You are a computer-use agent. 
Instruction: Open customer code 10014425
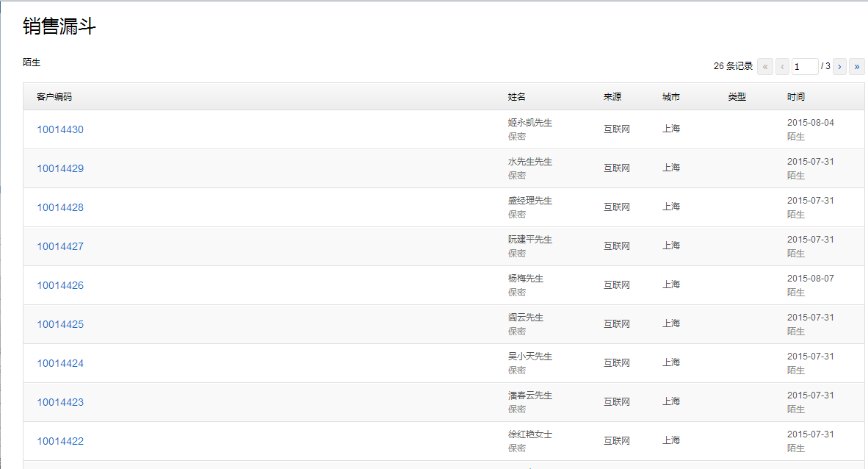60,324
